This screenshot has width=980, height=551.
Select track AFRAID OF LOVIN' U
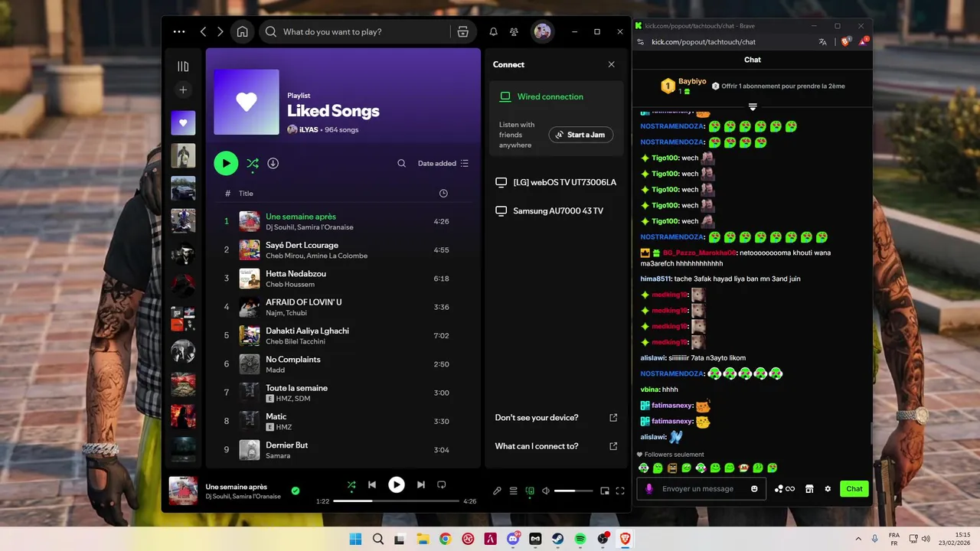coord(343,307)
